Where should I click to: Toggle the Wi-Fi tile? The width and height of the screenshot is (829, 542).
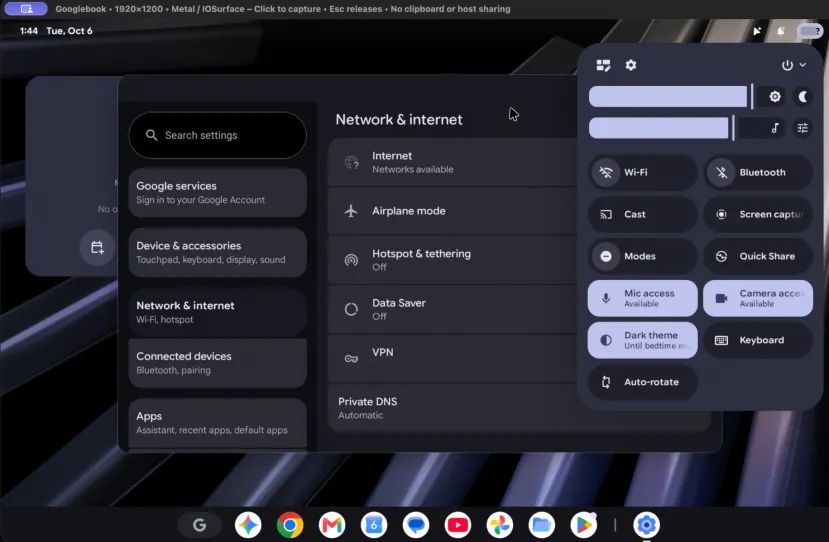642,172
